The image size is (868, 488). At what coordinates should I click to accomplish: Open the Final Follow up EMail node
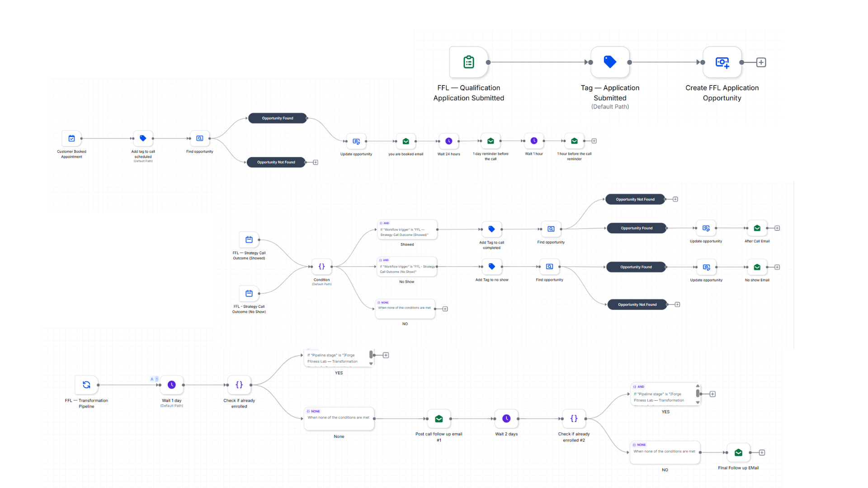(739, 452)
